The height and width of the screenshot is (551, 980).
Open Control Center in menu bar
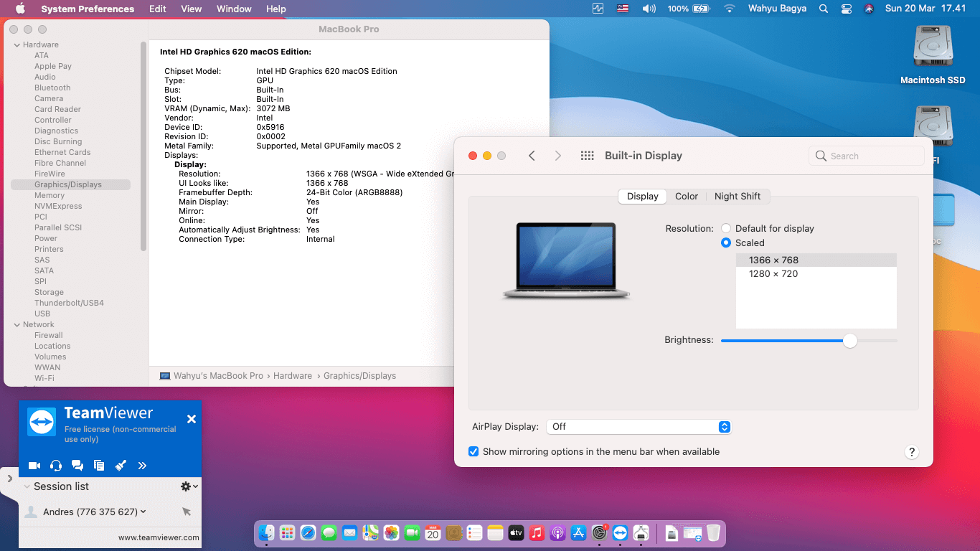tap(847, 9)
